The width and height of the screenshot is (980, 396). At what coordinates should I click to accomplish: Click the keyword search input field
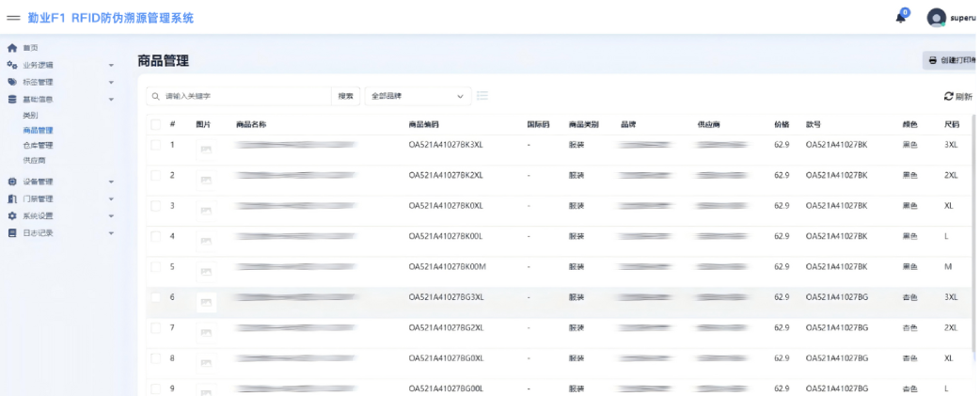click(245, 96)
